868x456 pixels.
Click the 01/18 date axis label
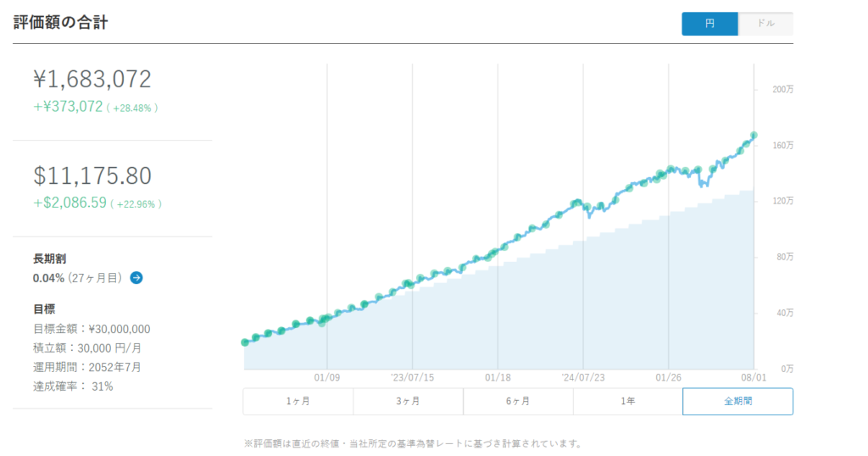tap(498, 377)
